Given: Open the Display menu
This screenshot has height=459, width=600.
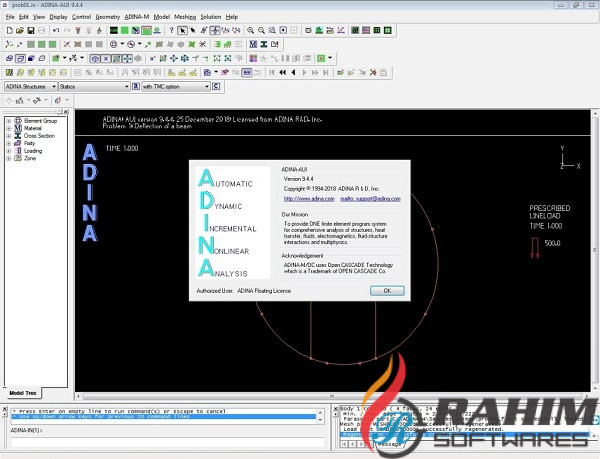Looking at the screenshot, I should click(x=58, y=17).
